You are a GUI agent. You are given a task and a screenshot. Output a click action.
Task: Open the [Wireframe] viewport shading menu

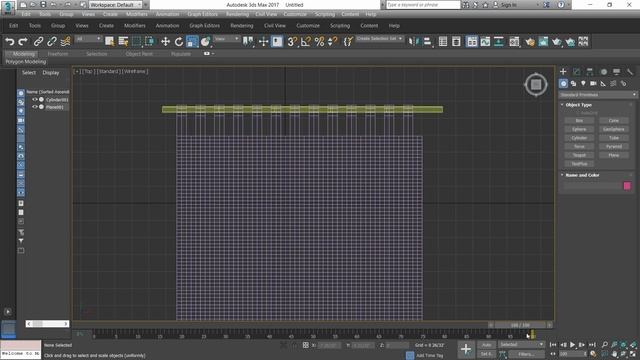135,71
